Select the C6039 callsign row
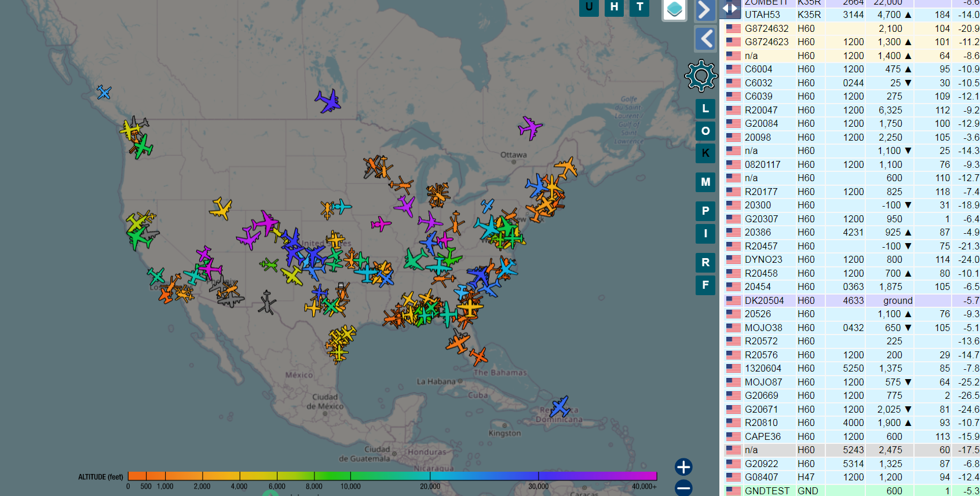 [x=851, y=96]
